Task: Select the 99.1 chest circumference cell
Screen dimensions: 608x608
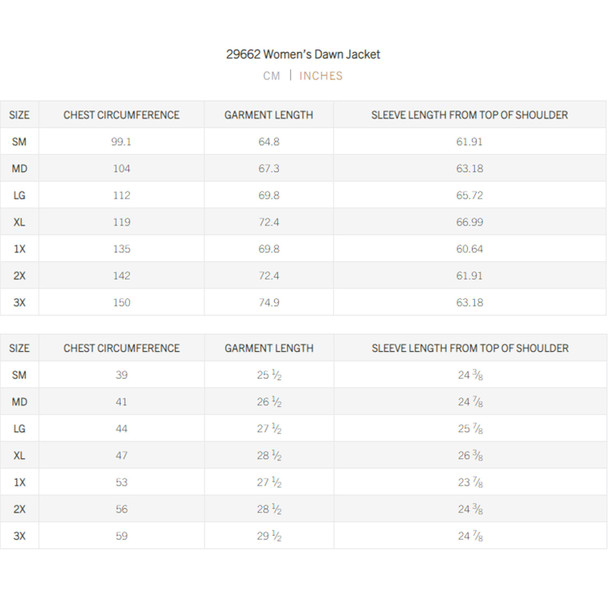Action: tap(121, 142)
